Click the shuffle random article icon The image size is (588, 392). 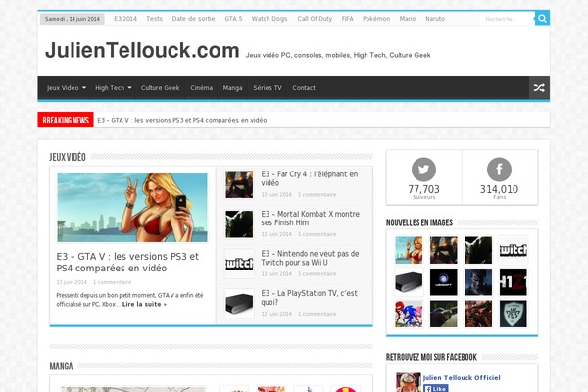pos(539,88)
